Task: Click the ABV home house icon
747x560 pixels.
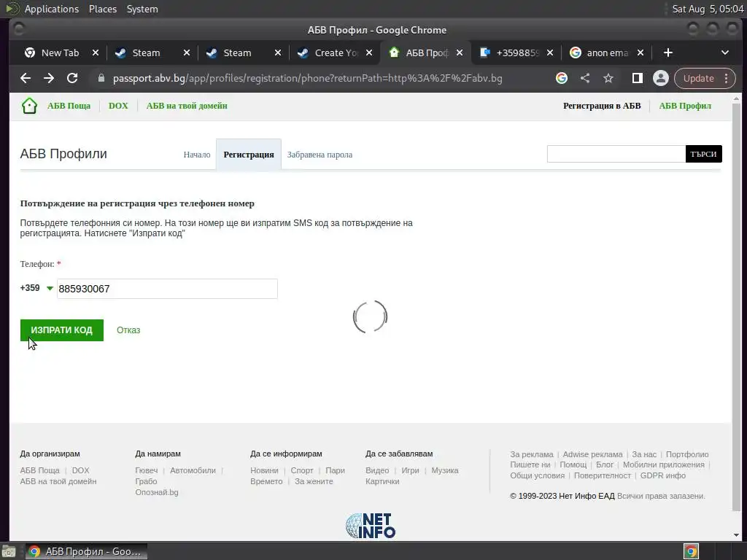Action: (x=29, y=106)
